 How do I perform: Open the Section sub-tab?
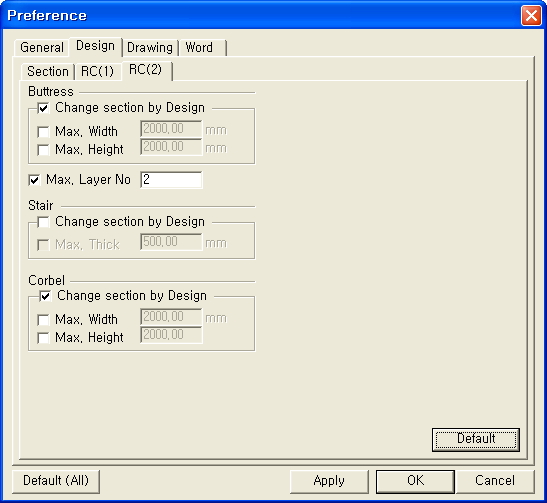47,72
